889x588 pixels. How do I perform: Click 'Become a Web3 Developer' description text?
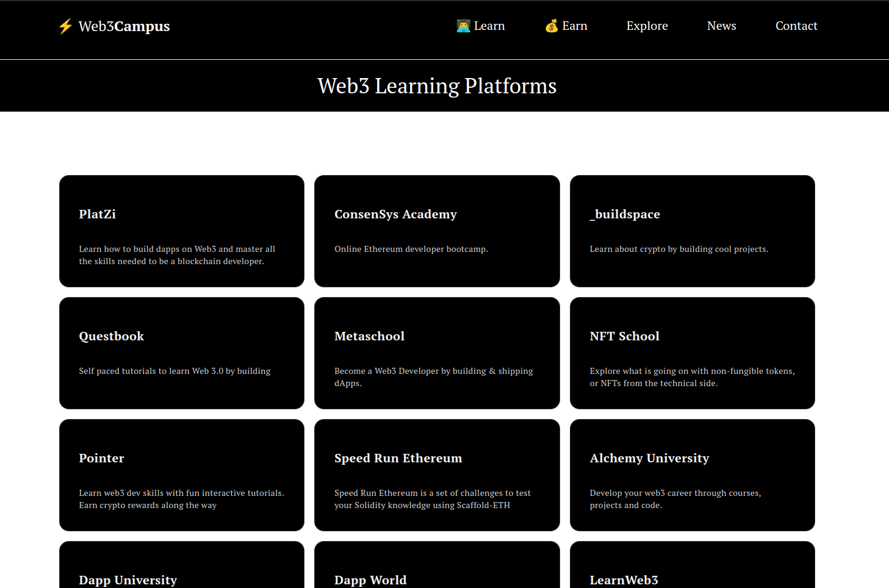pos(434,377)
